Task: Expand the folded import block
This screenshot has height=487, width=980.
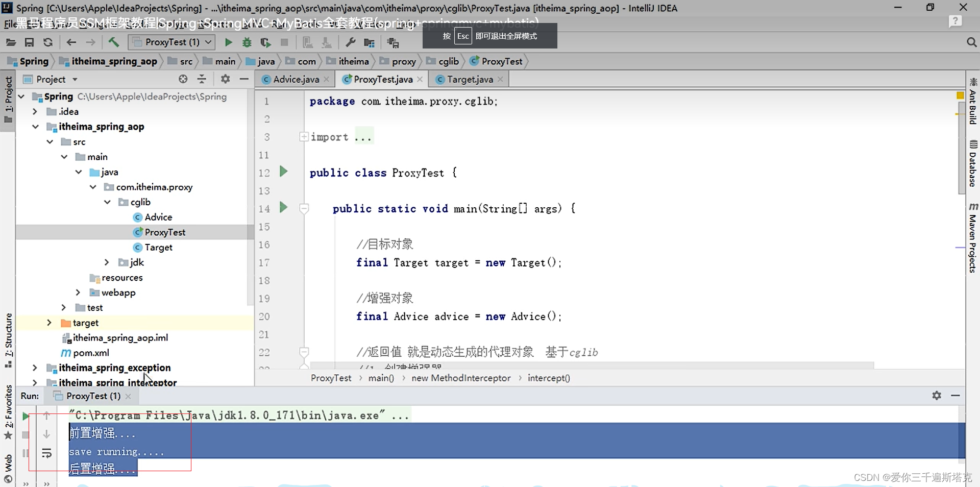Action: 304,137
